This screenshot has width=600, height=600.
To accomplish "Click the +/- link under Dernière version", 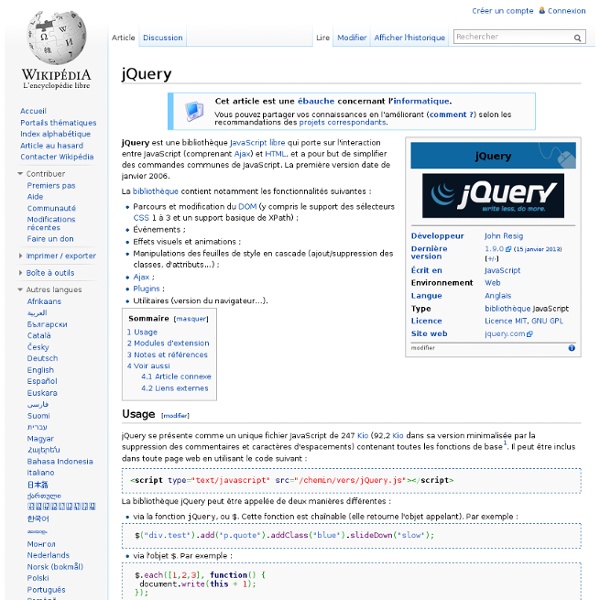I will [x=491, y=259].
